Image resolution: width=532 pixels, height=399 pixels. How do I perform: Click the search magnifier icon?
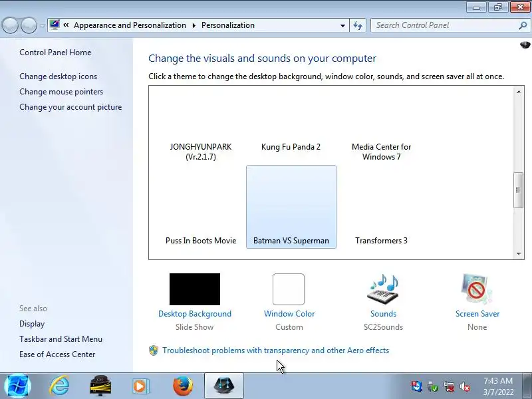523,25
